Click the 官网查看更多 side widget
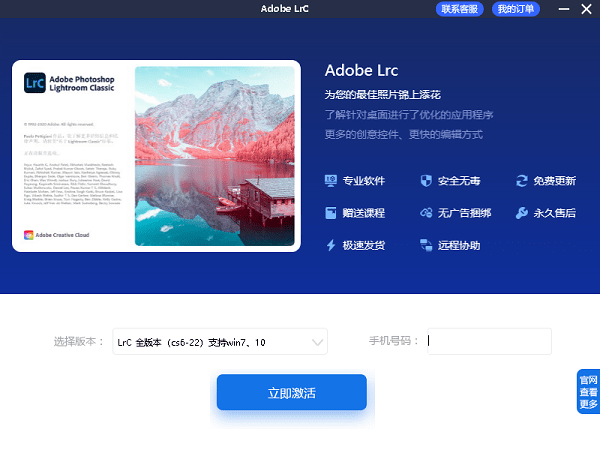 click(588, 391)
